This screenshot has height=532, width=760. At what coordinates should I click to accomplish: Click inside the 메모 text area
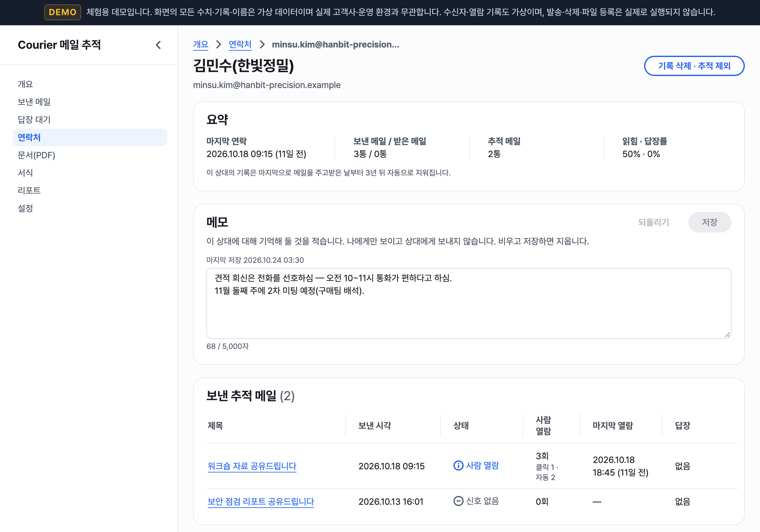(x=469, y=303)
